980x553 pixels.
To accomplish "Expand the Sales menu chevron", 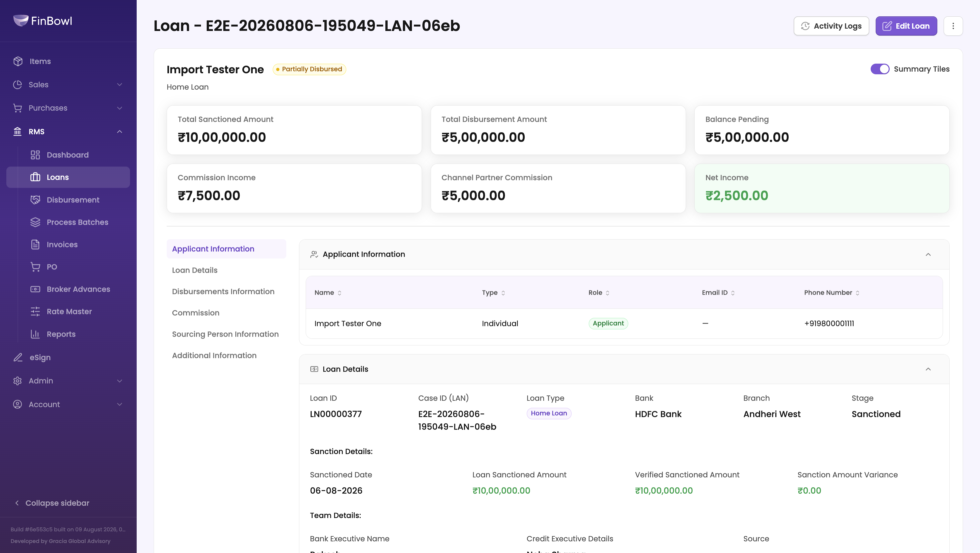I will (x=119, y=84).
